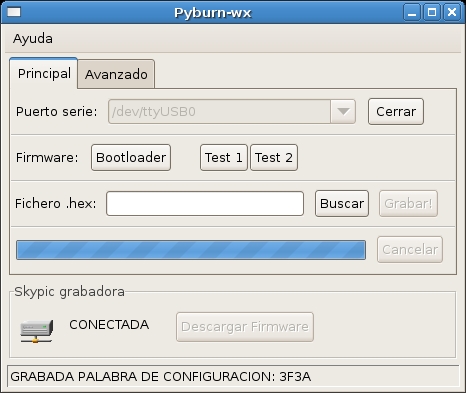Click the blue progress bar

point(191,250)
